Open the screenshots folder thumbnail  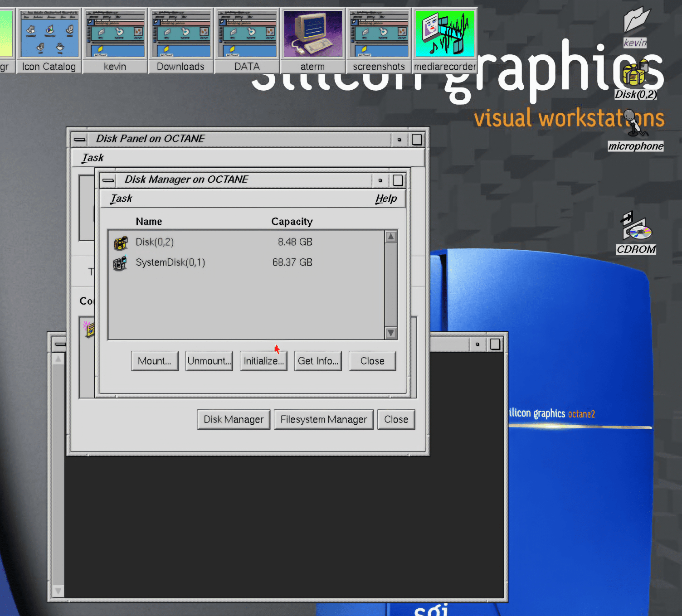click(x=379, y=41)
